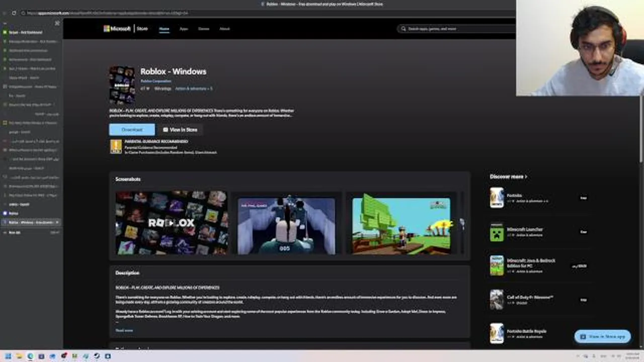This screenshot has width=644, height=362.
Task: Open the Squid Game style screenshot
Action: point(286,225)
